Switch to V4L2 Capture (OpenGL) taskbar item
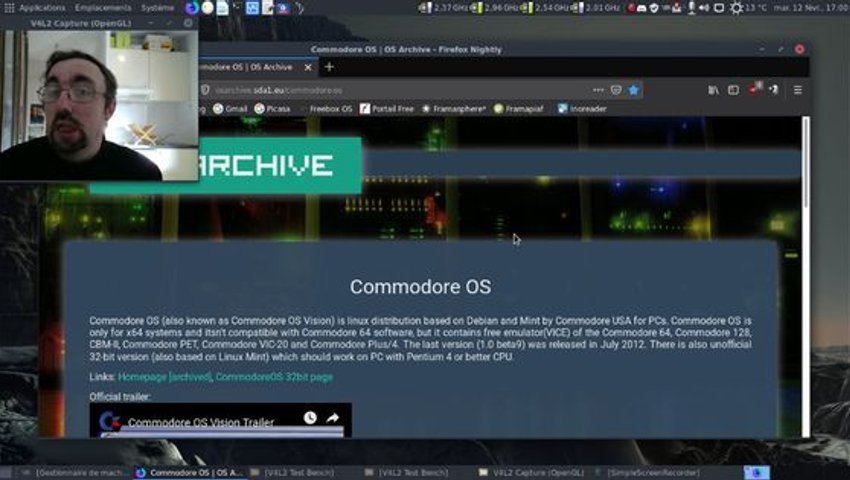 pos(532,473)
